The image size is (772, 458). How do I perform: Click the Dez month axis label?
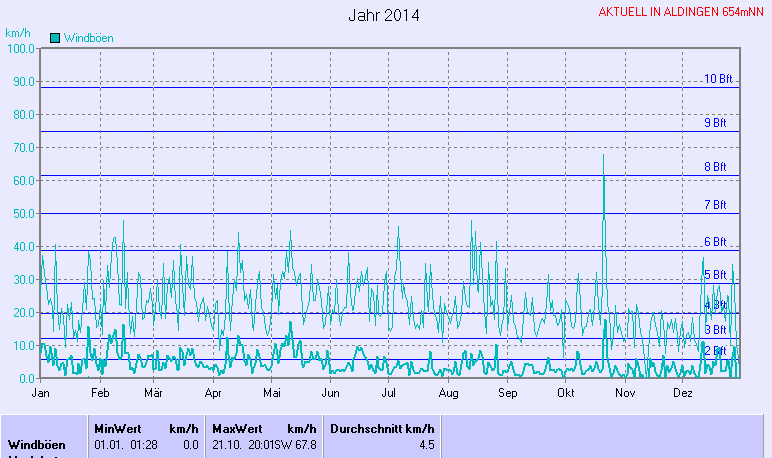pos(683,394)
